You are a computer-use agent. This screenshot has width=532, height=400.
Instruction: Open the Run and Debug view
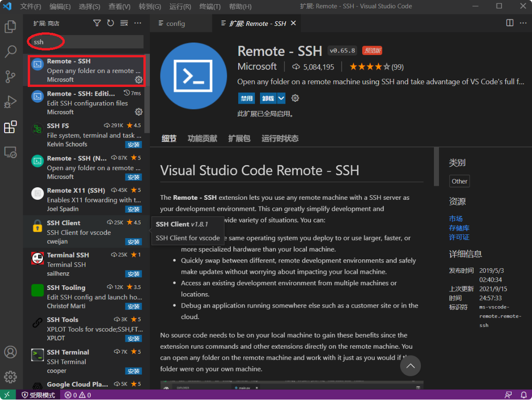[x=10, y=102]
